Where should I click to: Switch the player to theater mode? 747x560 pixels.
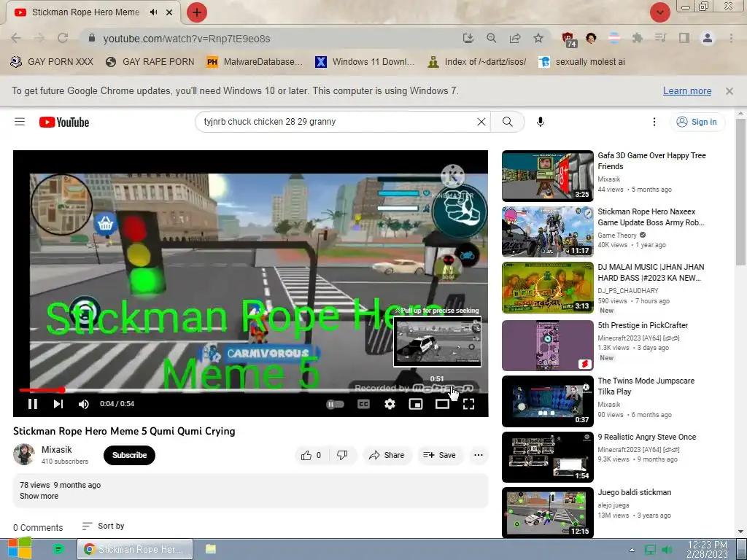442,404
